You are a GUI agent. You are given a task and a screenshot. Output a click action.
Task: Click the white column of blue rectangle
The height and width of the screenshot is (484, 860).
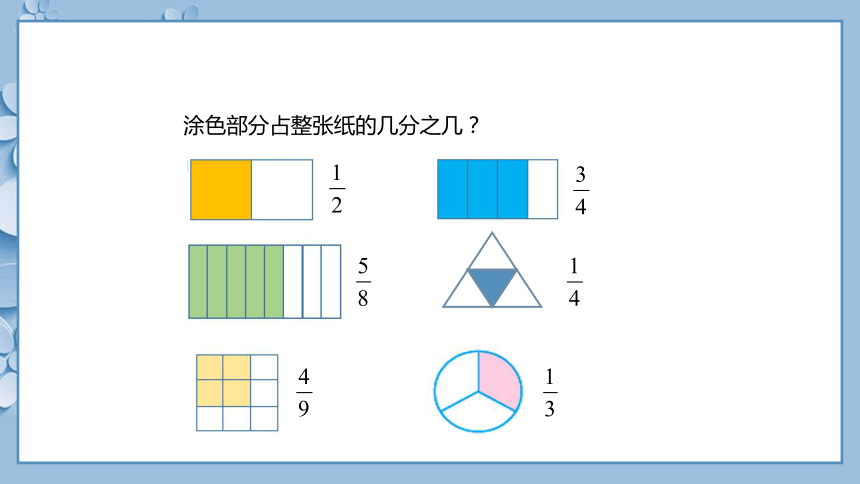[x=542, y=189]
